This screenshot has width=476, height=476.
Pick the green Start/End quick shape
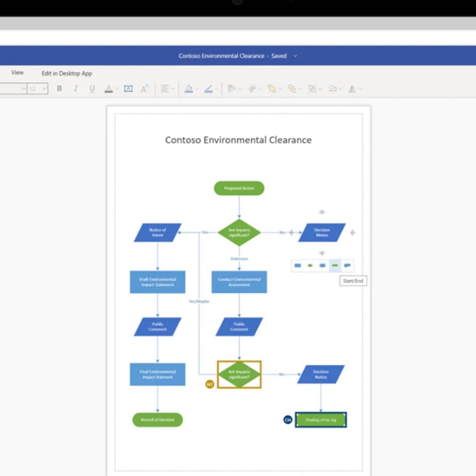pyautogui.click(x=335, y=266)
